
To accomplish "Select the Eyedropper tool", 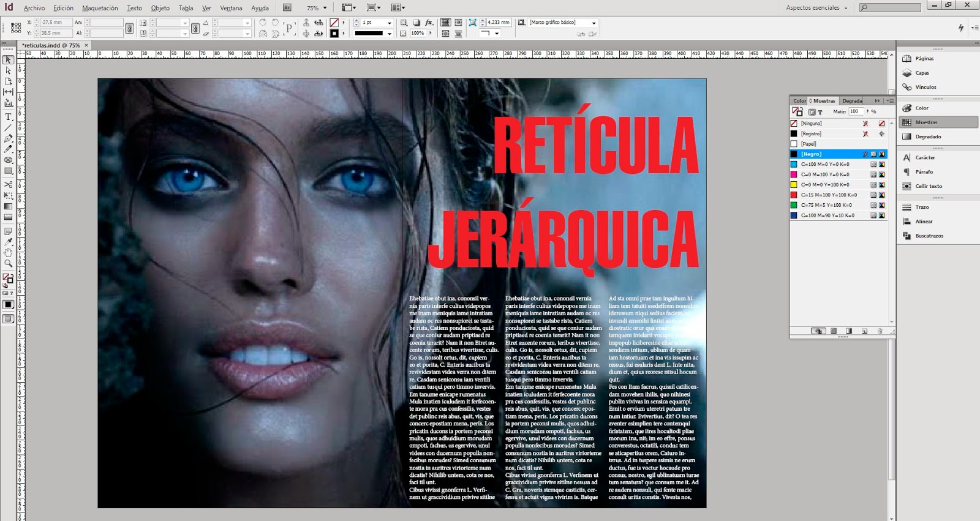I will 8,242.
